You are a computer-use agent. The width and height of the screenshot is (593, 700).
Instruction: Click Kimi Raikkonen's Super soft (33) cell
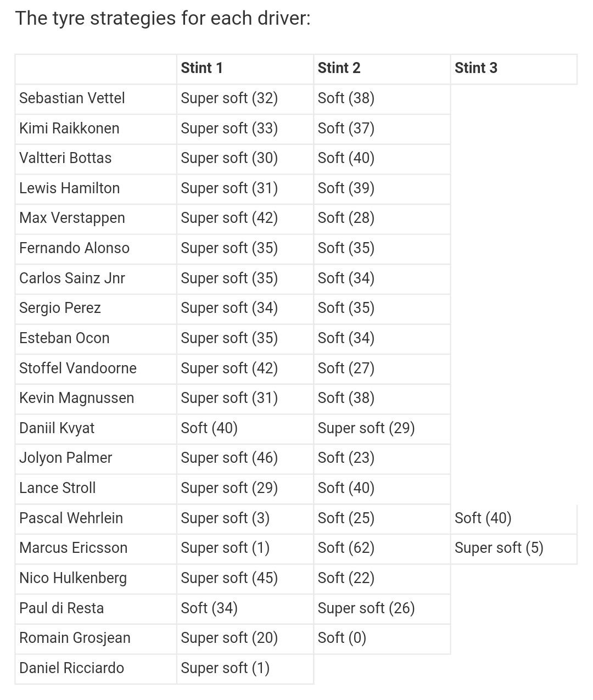click(x=245, y=129)
